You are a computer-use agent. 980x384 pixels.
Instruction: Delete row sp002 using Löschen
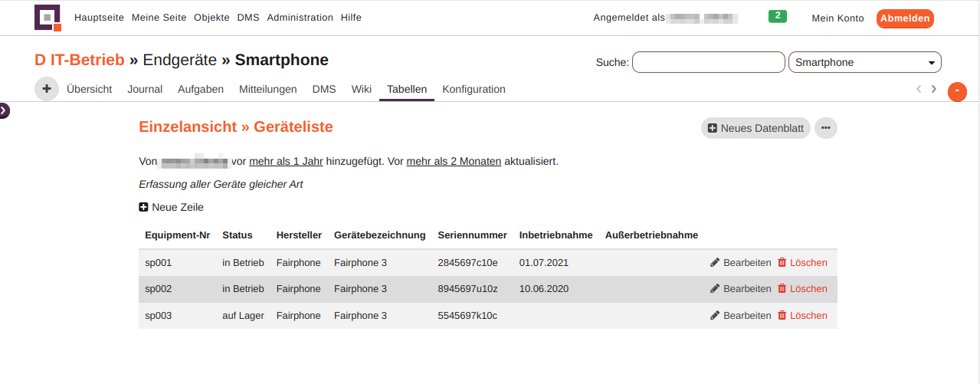802,289
